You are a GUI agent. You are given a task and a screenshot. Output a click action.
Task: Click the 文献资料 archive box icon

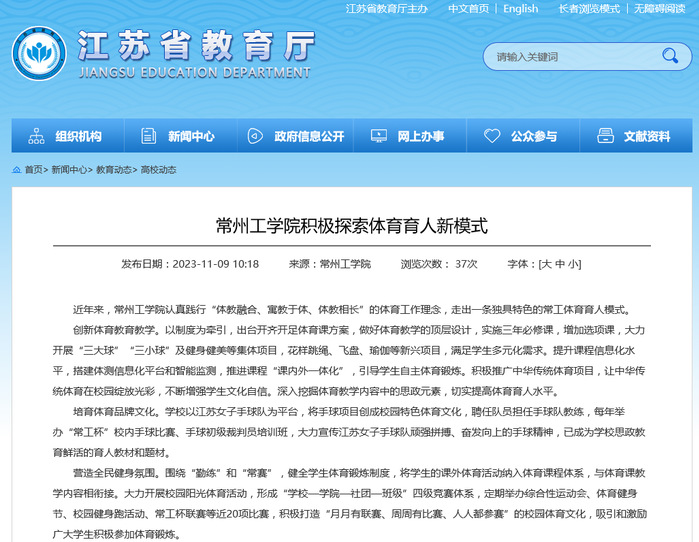604,136
